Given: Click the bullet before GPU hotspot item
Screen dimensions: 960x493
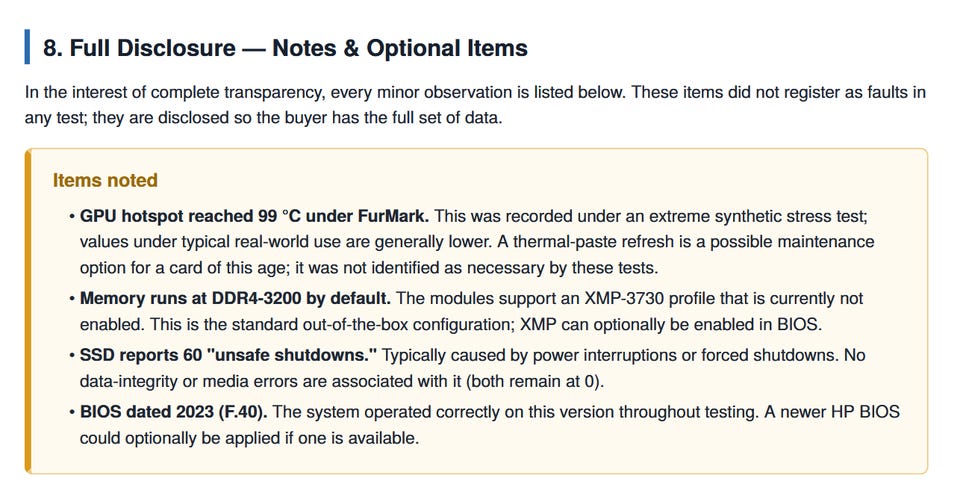Looking at the screenshot, I should [x=72, y=217].
